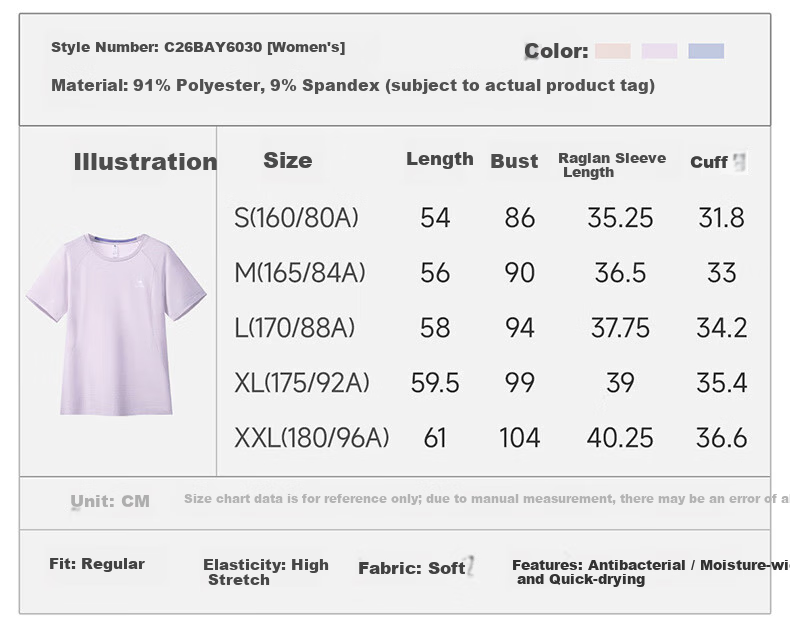Select the M(165/84A) size row label
This screenshot has height=634, width=790.
pyautogui.click(x=300, y=273)
